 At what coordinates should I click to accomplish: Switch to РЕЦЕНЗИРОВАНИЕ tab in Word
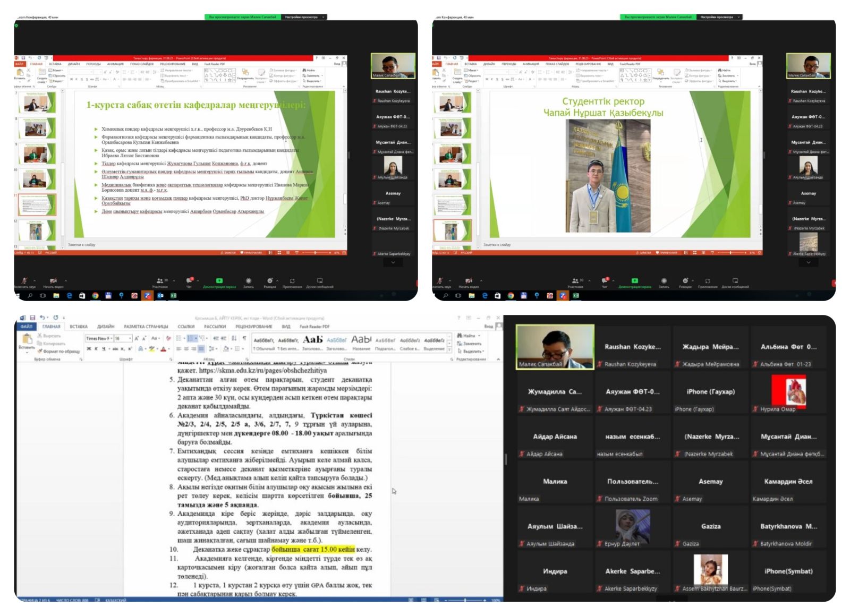253,327
